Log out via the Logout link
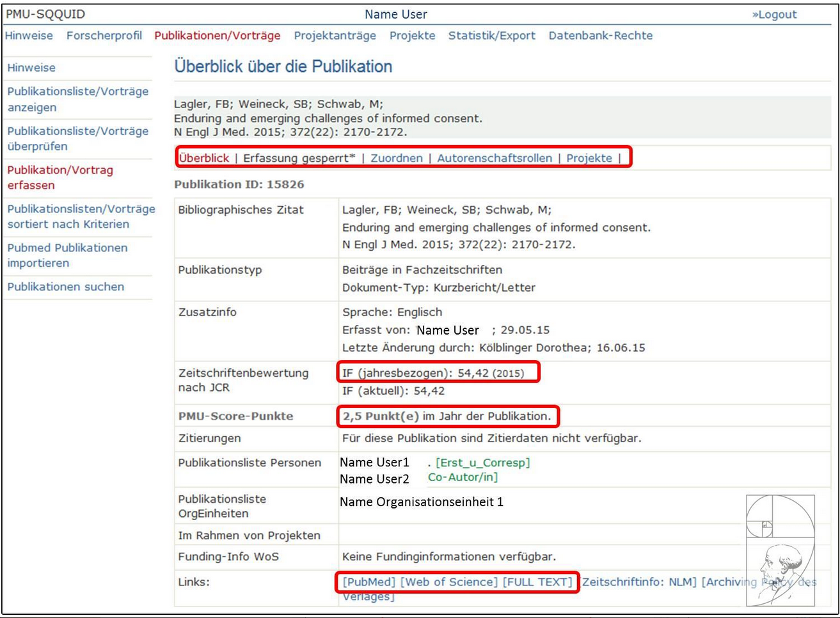The image size is (840, 618). (x=774, y=14)
